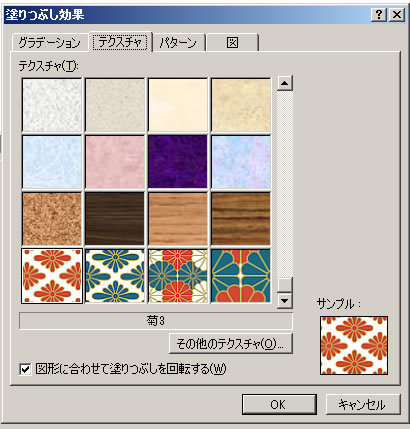The width and height of the screenshot is (410, 429).
Task: Click the キャンセル button
Action: 363,404
